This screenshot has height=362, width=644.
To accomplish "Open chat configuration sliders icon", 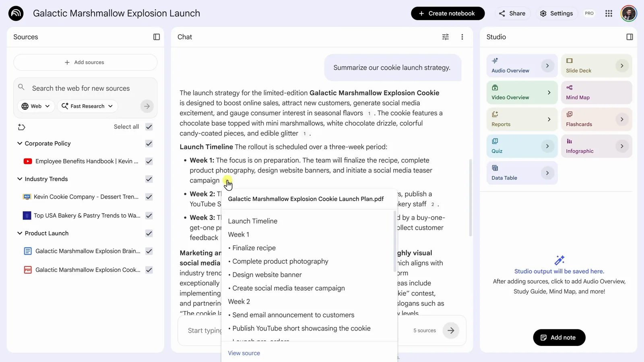I will click(x=446, y=37).
